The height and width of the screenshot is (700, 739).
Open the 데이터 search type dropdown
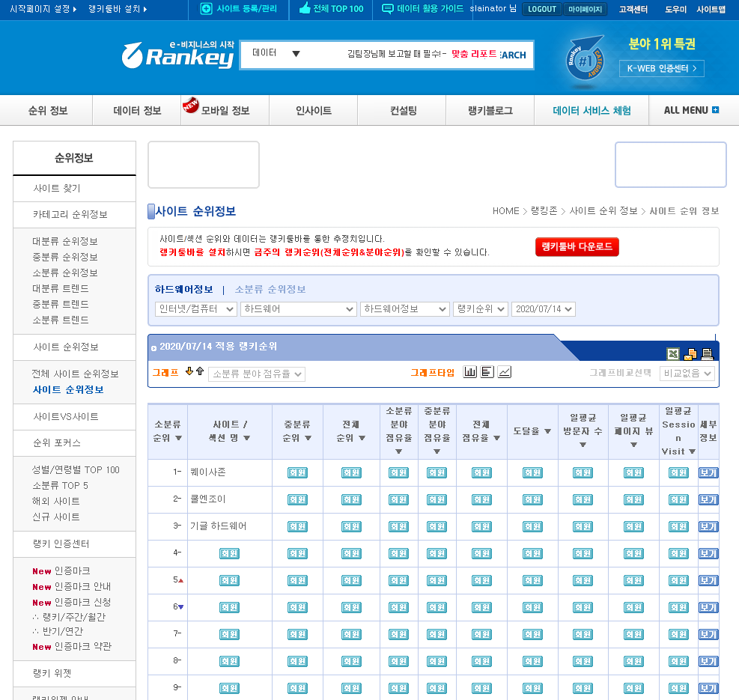tap(276, 54)
